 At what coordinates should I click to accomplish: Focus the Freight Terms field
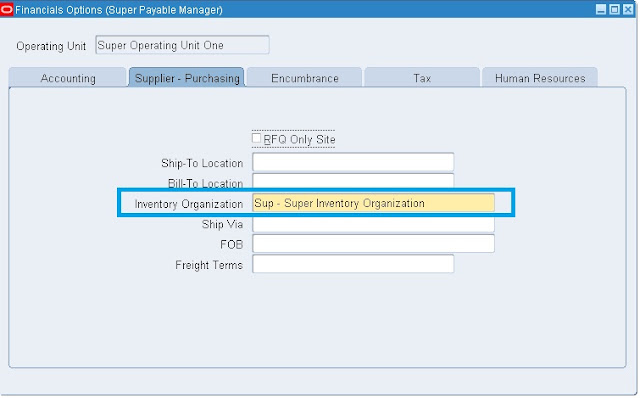click(353, 264)
